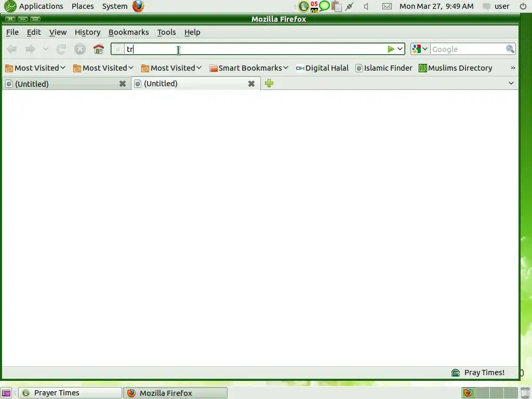
Task: Open the System menu in top panel
Action: (115, 6)
